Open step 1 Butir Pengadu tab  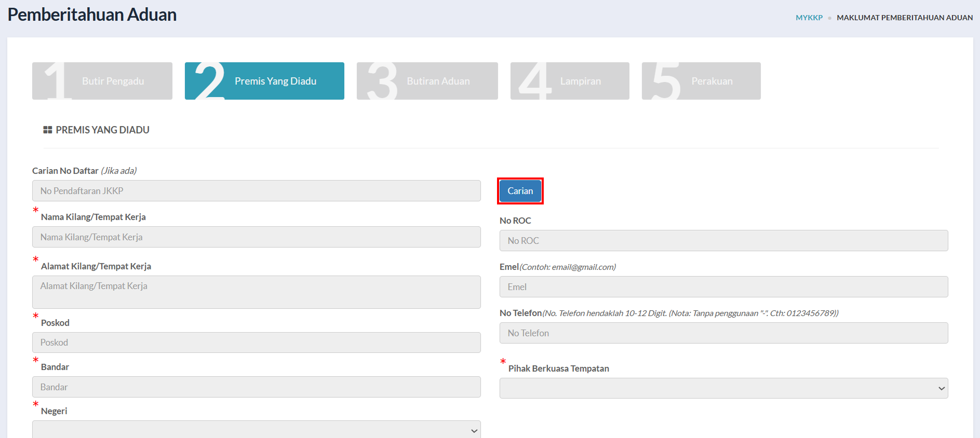(x=102, y=81)
